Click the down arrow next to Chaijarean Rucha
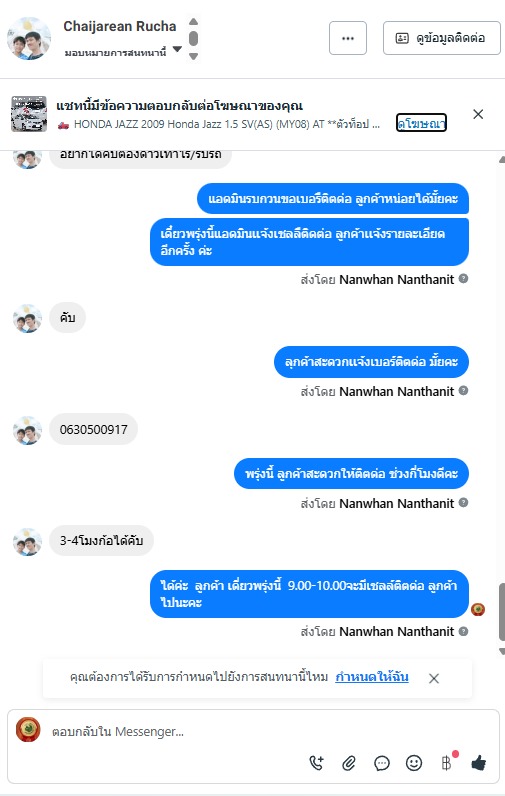Screen dimensions: 505x796 [x=193, y=56]
